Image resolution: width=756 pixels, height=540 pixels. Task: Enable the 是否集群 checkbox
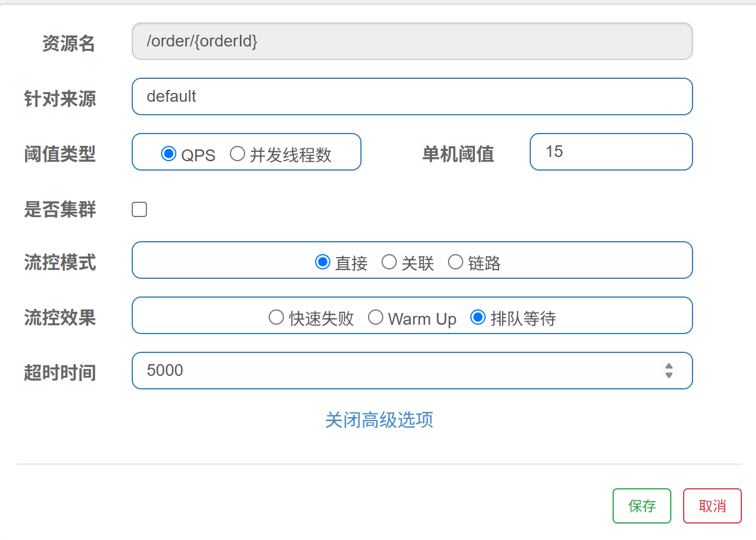click(139, 209)
